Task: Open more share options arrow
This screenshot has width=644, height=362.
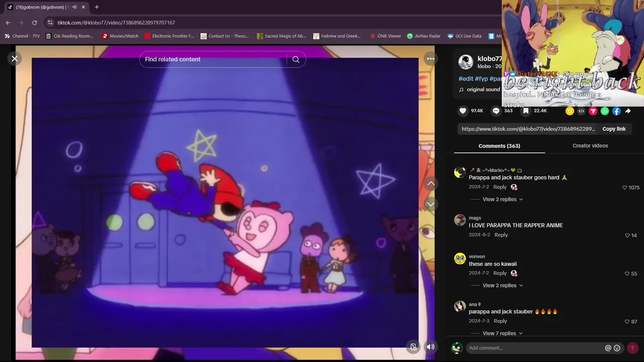Action: coord(628,111)
